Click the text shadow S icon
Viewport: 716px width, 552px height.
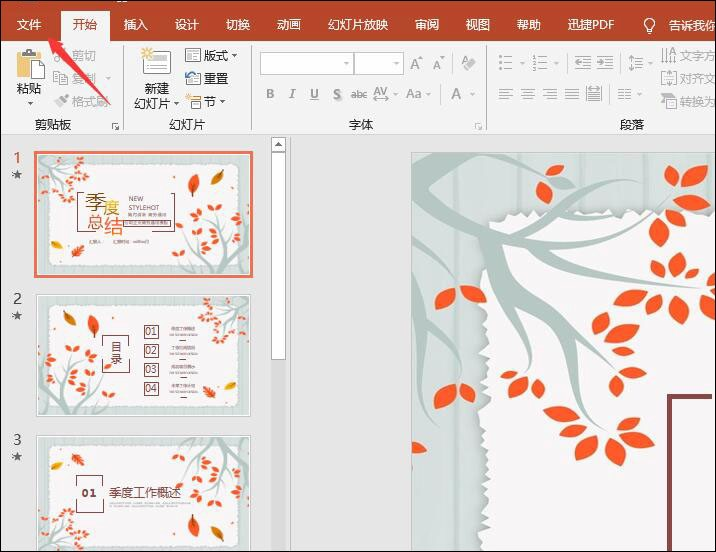[336, 94]
